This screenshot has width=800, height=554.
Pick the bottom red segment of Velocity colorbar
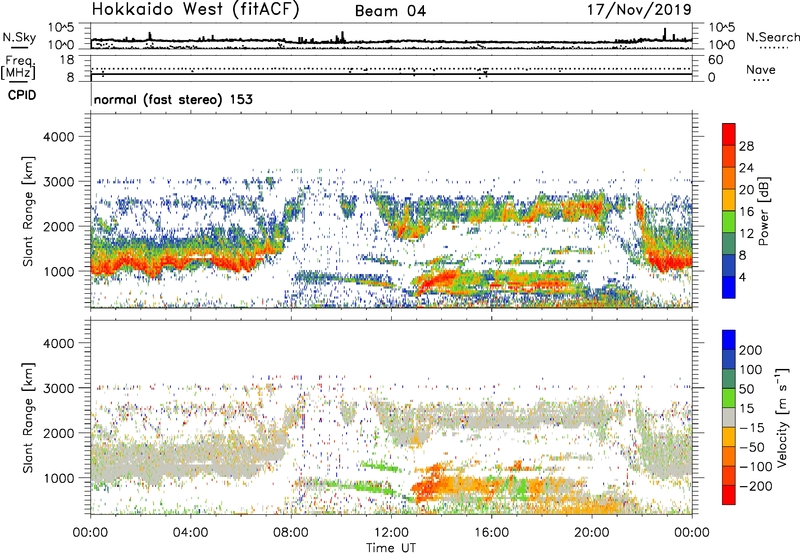click(x=729, y=495)
